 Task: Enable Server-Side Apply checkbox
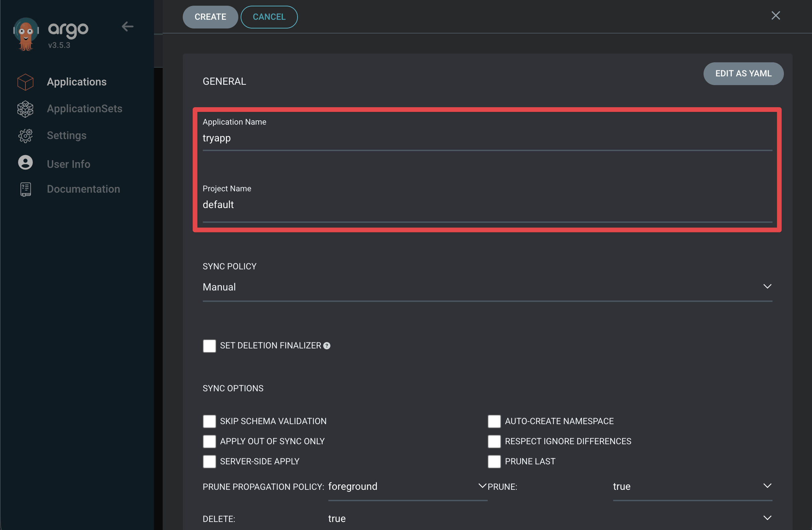[x=209, y=461]
